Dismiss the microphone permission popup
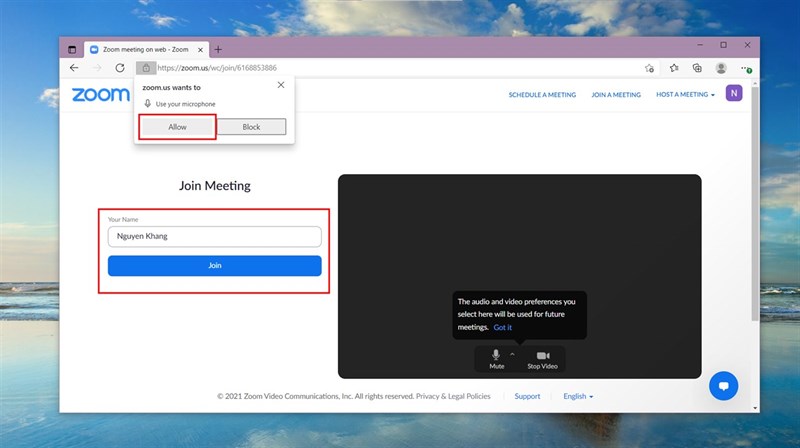The width and height of the screenshot is (800, 448). click(x=281, y=85)
